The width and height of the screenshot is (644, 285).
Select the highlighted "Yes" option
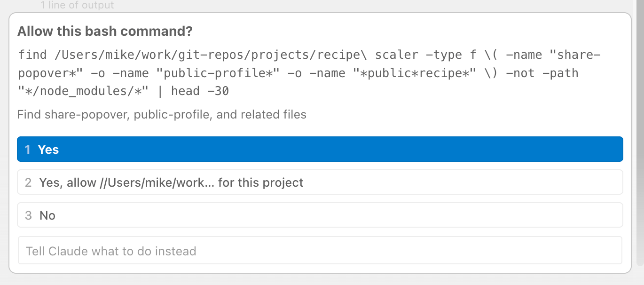click(320, 150)
